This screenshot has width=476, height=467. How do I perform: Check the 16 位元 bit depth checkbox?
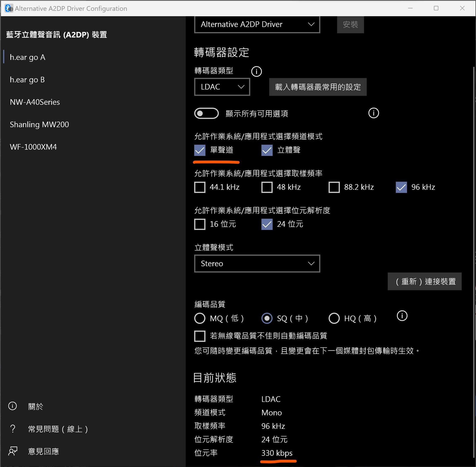[x=200, y=224]
